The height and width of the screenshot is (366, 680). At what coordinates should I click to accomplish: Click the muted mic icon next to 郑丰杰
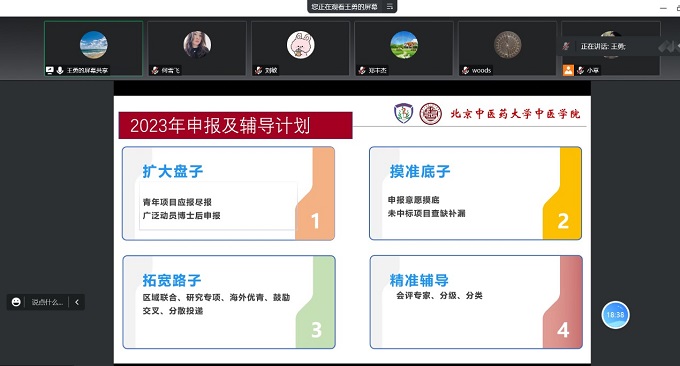click(362, 70)
